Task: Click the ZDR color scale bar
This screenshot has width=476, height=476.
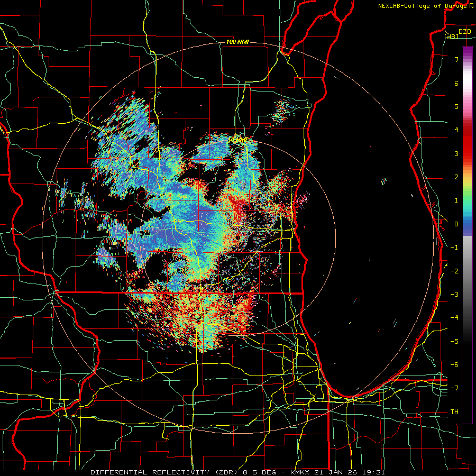Action: [x=467, y=235]
